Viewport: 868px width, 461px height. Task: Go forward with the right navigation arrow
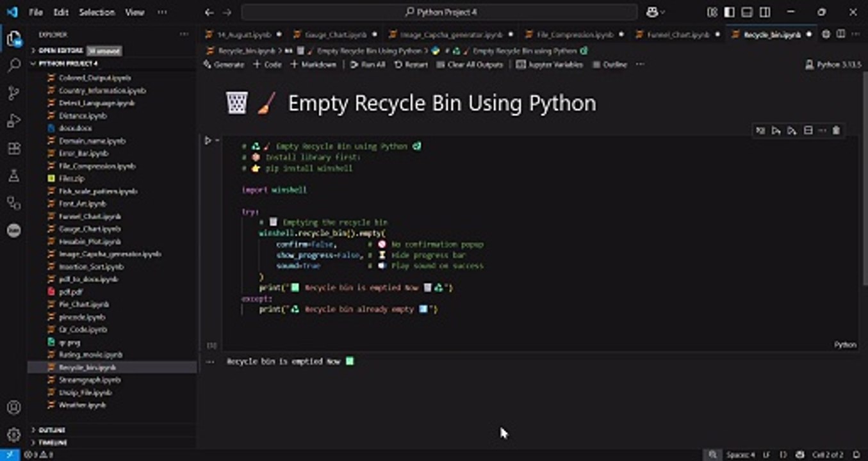pyautogui.click(x=227, y=12)
